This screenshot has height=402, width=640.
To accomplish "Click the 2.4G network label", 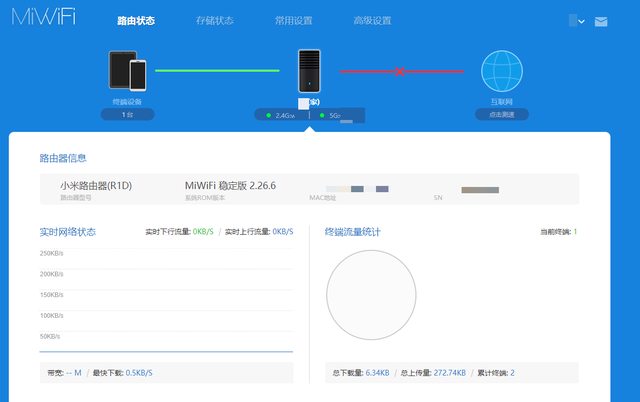I will coord(284,116).
